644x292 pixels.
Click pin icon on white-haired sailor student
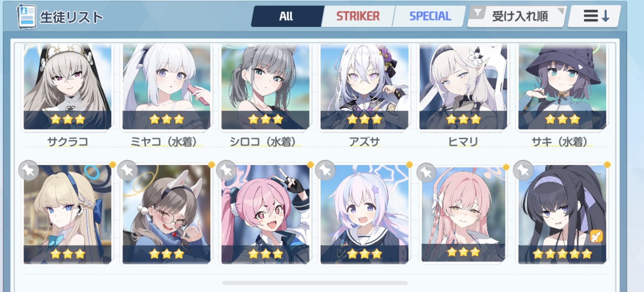click(x=326, y=170)
